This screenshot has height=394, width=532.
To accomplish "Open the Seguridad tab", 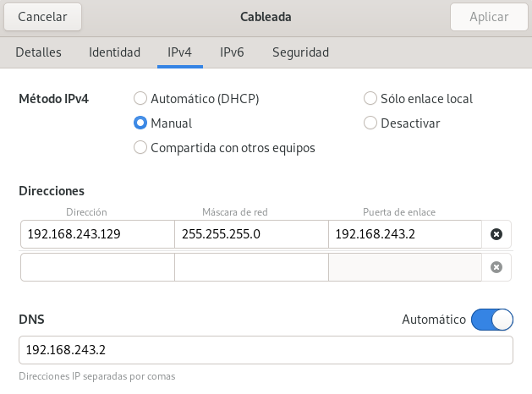I will (300, 52).
